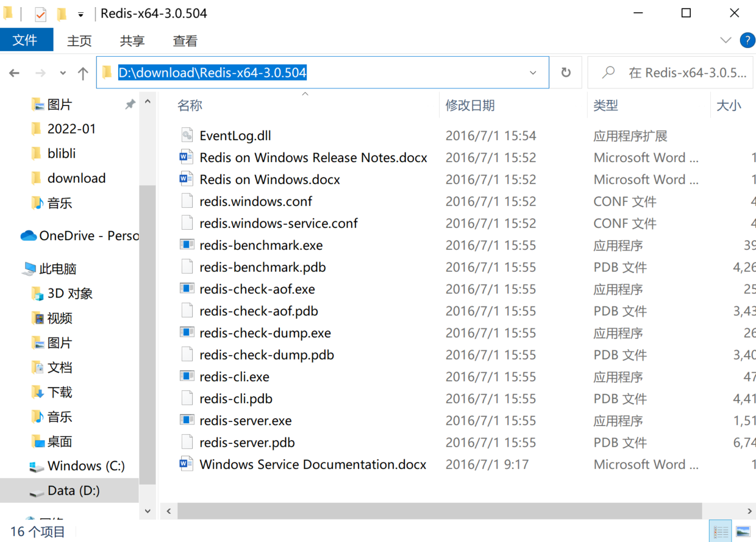Expand the address bar history dropdown
Screen dimensions: 756x542
coord(533,73)
